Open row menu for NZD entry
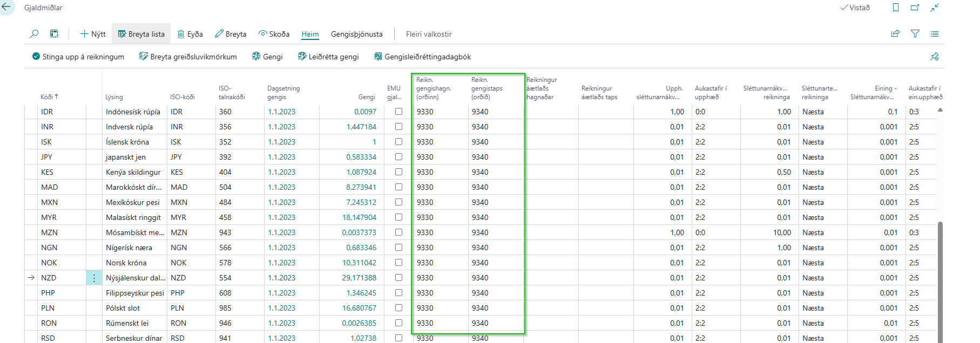 pos(94,278)
